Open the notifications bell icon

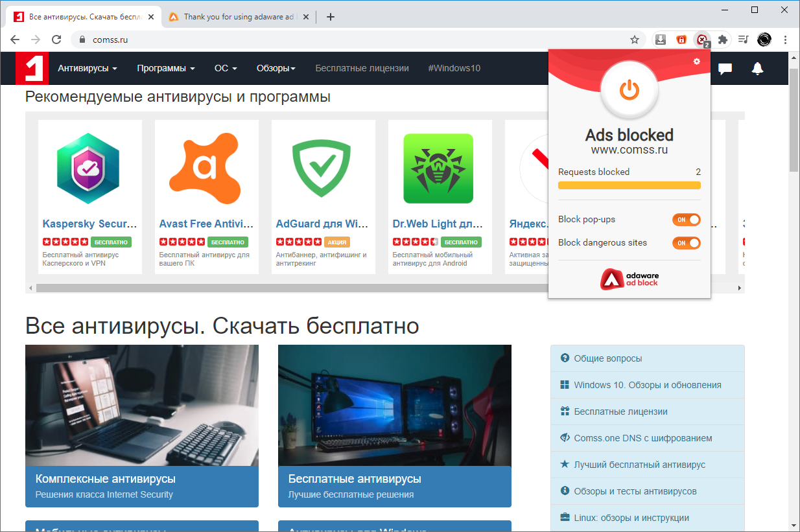tap(757, 68)
